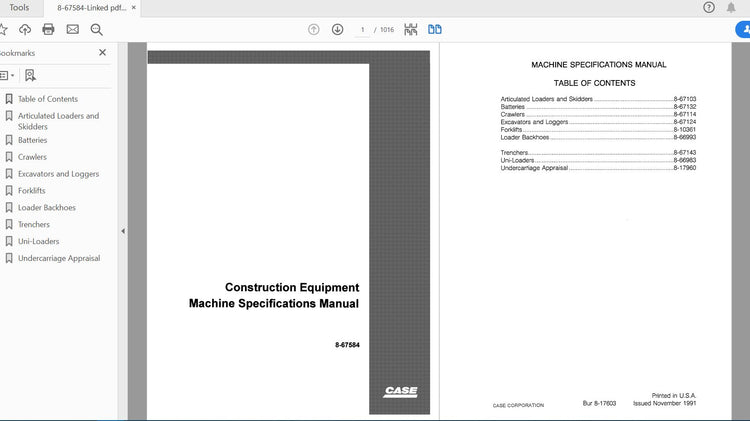
Task: Follow Articulated Loaders and Skidders contents link
Action: [598, 99]
